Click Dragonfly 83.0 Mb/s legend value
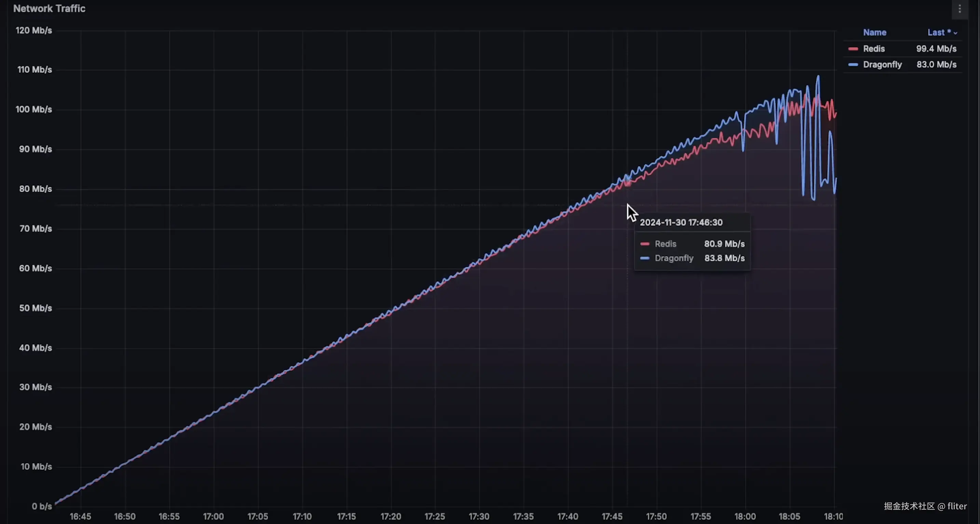 point(936,65)
